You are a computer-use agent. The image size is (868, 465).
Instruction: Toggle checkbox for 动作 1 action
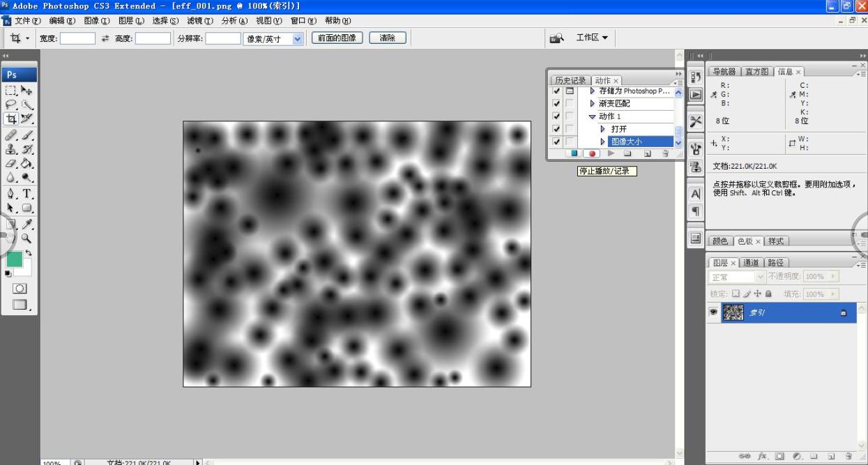(556, 116)
